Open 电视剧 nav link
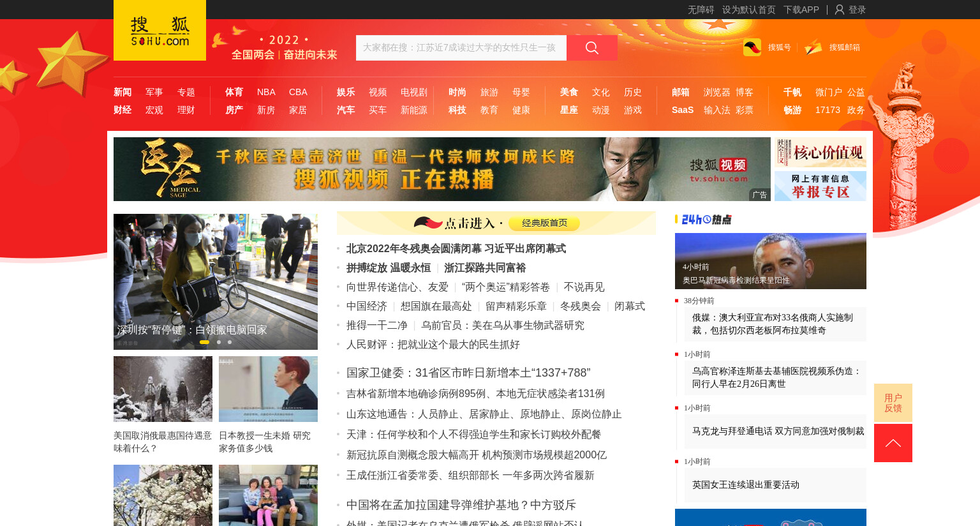Screen dimensions: 980x526 point(414,92)
